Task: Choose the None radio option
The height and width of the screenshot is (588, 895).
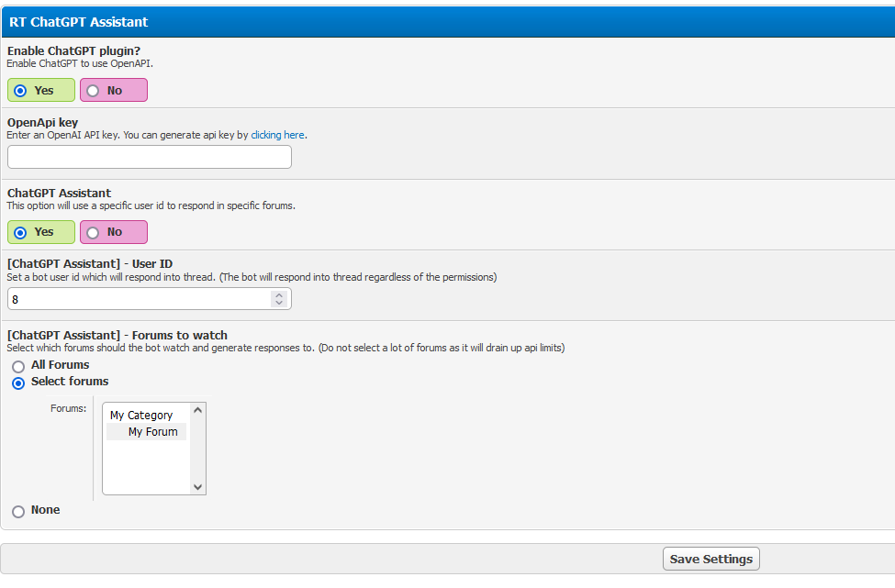Action: point(18,512)
